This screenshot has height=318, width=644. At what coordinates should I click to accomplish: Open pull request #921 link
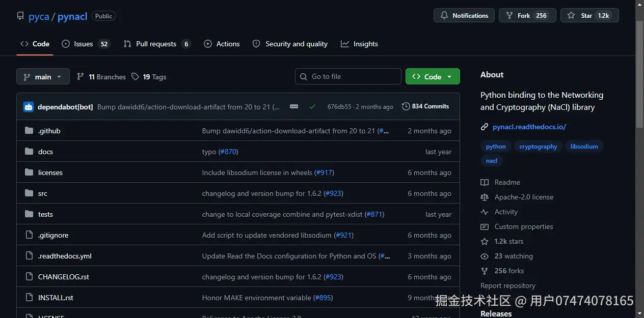coord(344,235)
